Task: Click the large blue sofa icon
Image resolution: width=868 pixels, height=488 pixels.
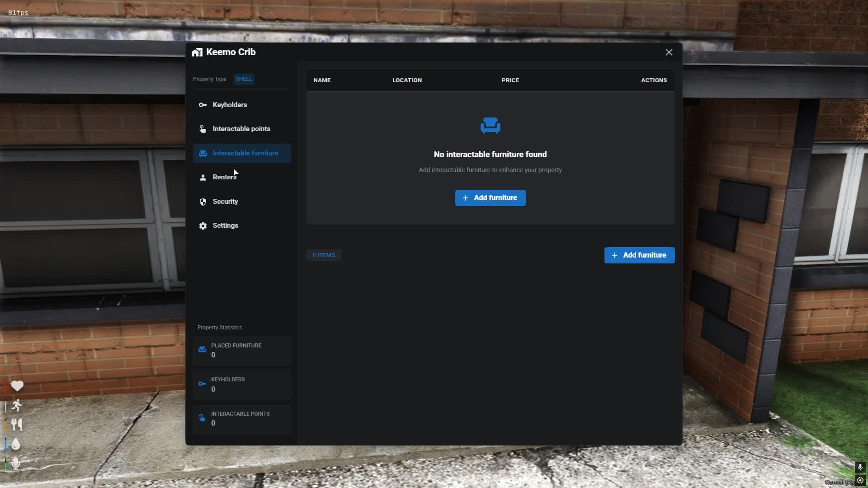Action: coord(490,126)
